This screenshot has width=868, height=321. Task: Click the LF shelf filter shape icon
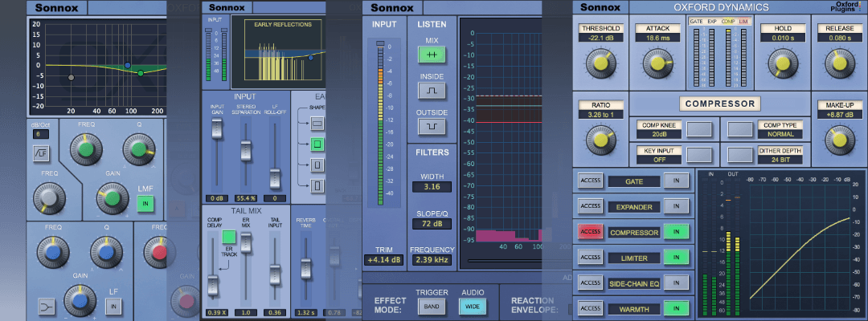pyautogui.click(x=43, y=306)
